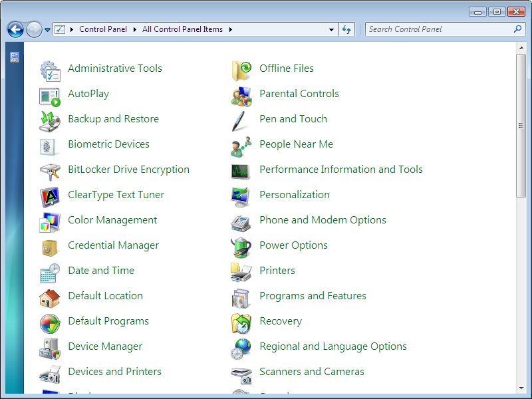Open the Programs and Features icon
This screenshot has height=399, width=532.
pyautogui.click(x=241, y=299)
